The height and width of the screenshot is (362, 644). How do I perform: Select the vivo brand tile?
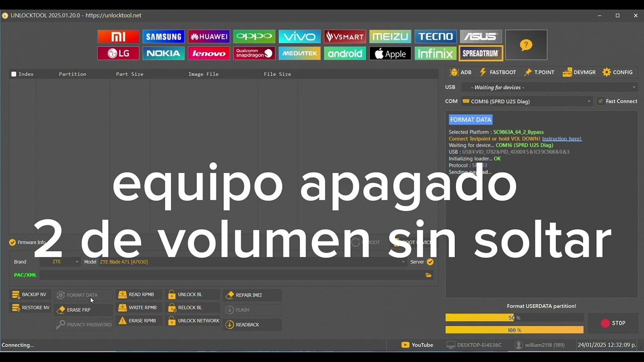[299, 37]
